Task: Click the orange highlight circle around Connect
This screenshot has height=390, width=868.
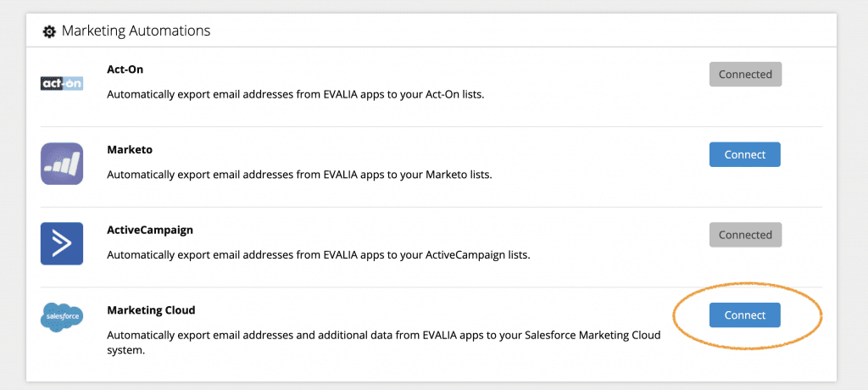Action: (748, 315)
